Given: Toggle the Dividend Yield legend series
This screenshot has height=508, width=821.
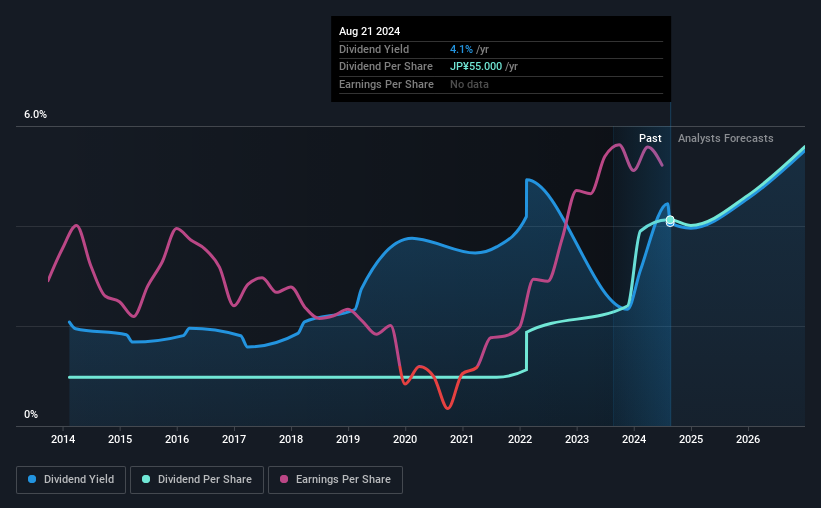Looking at the screenshot, I should click(71, 480).
